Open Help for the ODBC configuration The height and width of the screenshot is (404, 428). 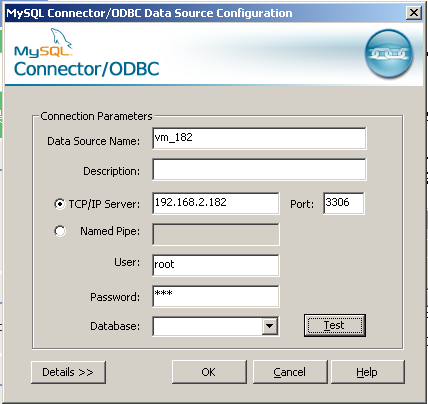(367, 372)
